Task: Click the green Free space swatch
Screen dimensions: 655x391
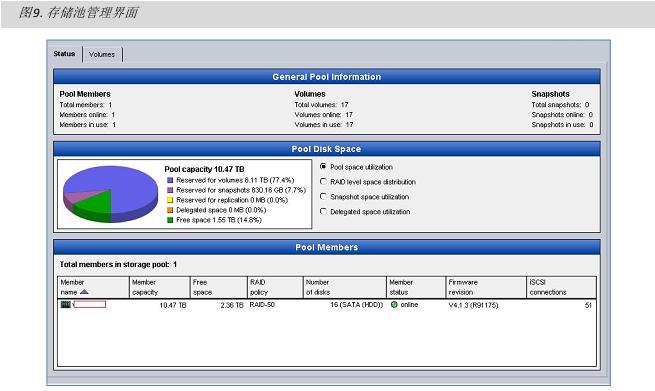Action: tap(170, 220)
